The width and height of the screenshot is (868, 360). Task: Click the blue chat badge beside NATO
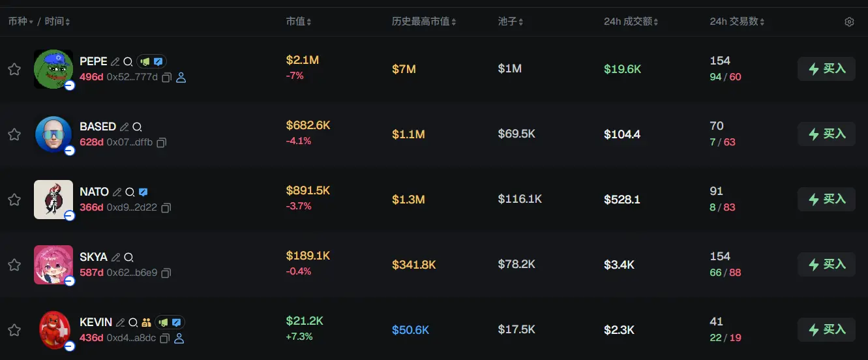(x=143, y=192)
